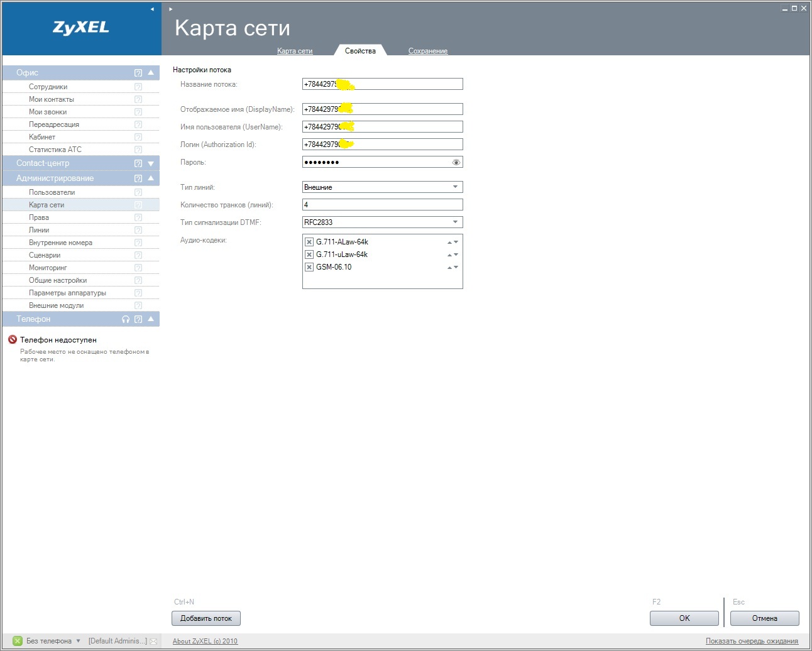Click the help icon beside Contact-центр
This screenshot has width=812, height=651.
(138, 163)
